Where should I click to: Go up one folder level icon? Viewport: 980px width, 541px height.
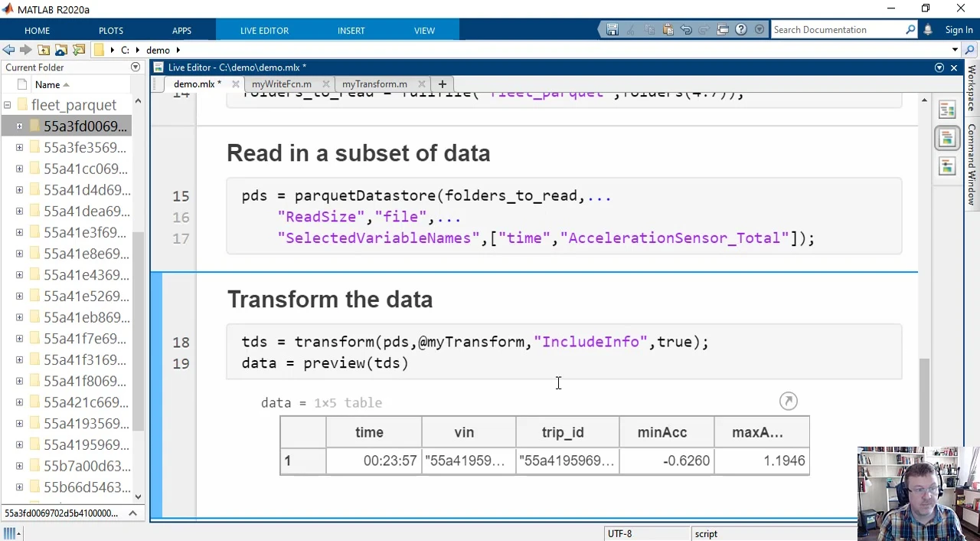point(44,50)
